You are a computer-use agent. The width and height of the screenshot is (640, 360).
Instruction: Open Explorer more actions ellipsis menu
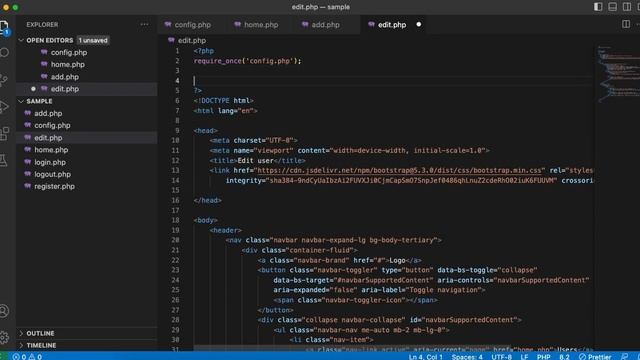(144, 24)
